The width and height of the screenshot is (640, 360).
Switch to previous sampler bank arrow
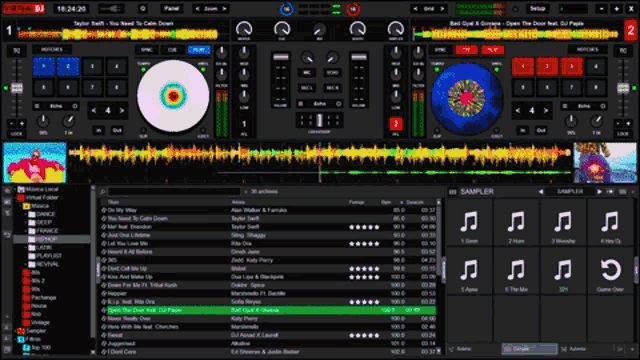pyautogui.click(x=541, y=191)
